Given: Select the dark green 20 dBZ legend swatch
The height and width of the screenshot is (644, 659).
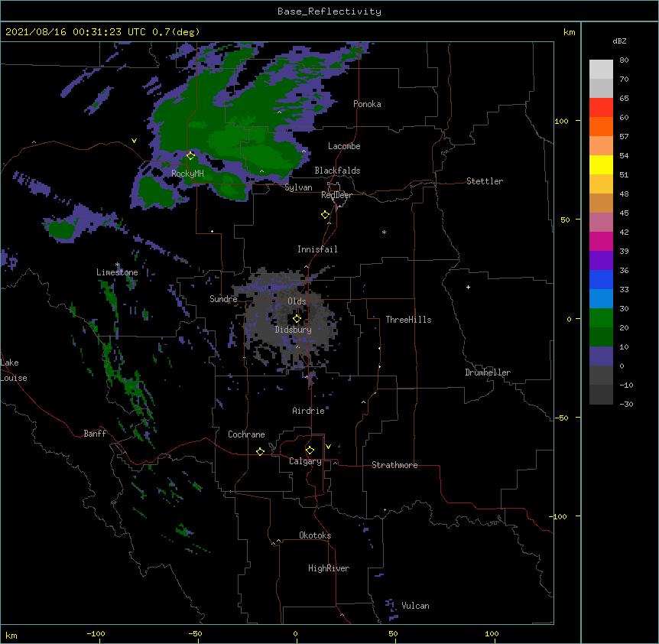Looking at the screenshot, I should pos(601,337).
